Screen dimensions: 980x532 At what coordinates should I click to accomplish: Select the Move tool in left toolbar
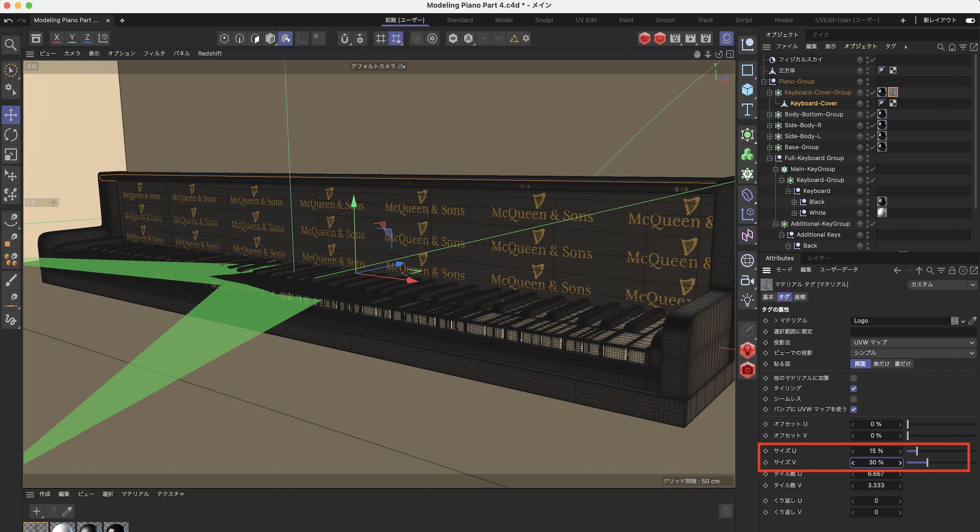pos(11,115)
